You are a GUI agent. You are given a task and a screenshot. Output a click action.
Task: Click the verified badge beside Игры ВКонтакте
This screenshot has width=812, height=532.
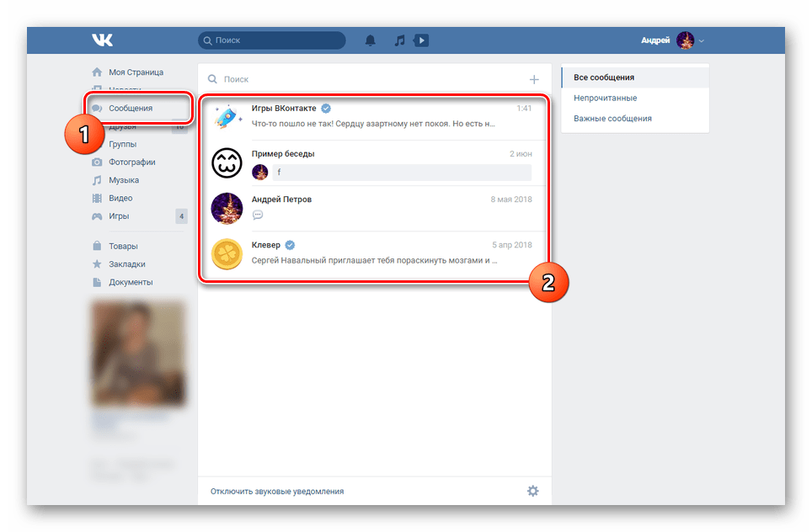[326, 108]
